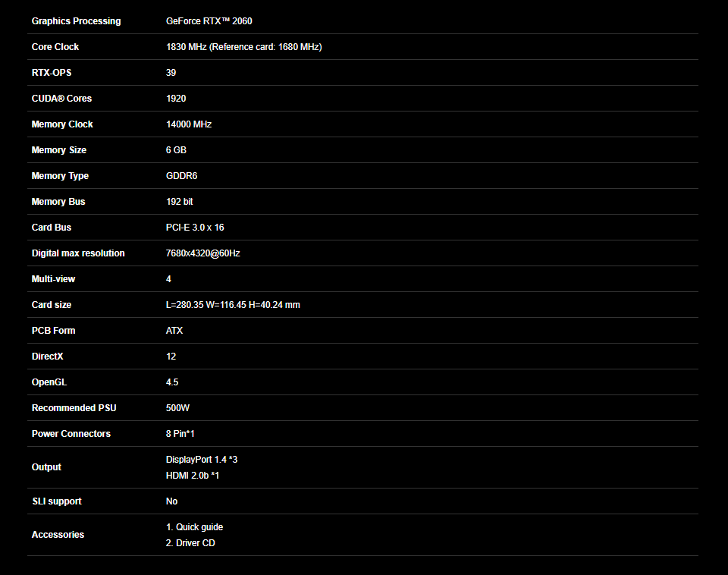Select the 6 GB memory size value
The width and height of the screenshot is (728, 575).
(176, 150)
